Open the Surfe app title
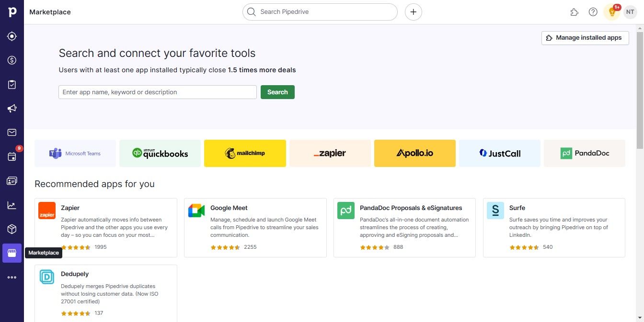This screenshot has width=644, height=322. [517, 208]
